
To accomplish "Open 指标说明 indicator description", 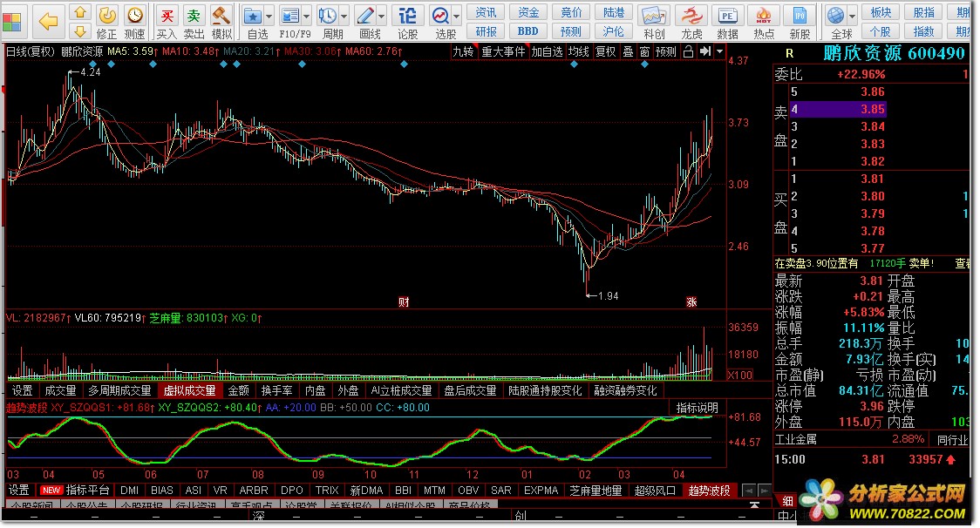I will (697, 408).
